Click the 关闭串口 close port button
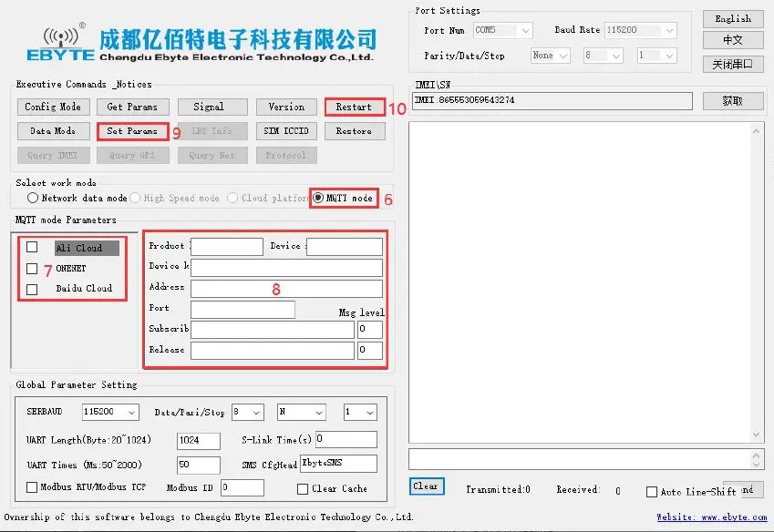Screen dimensions: 774x532 (733, 64)
